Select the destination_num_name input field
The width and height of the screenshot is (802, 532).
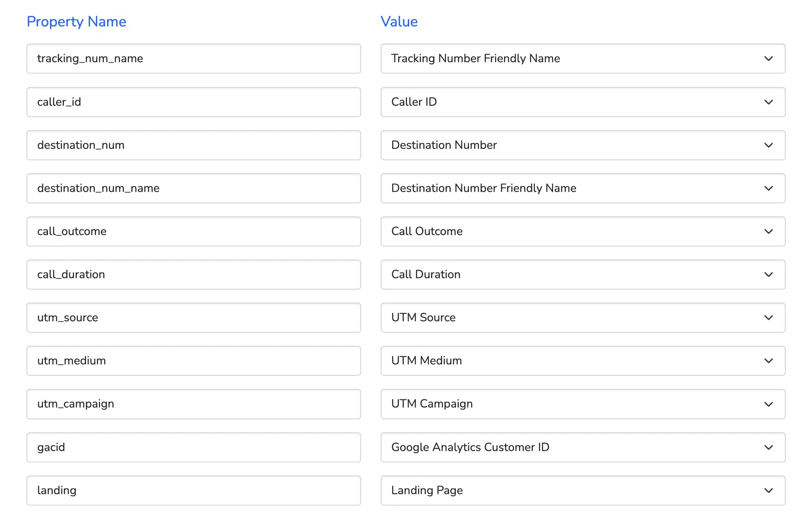tap(194, 188)
